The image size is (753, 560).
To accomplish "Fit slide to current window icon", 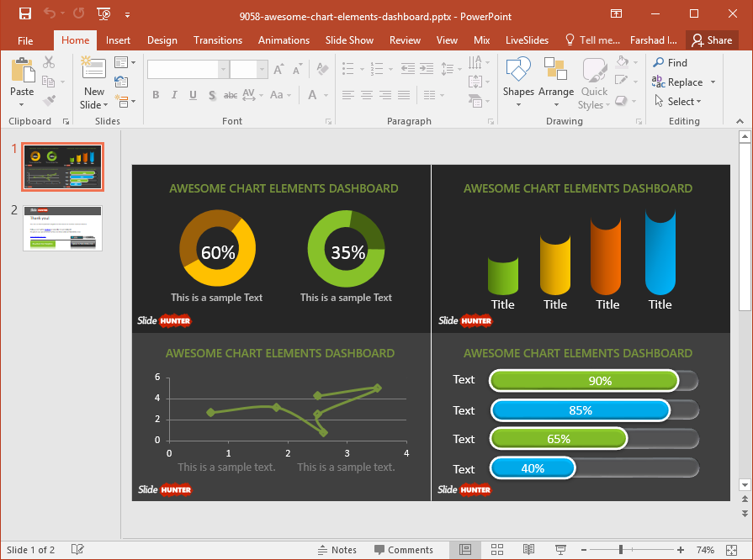I will (x=733, y=550).
